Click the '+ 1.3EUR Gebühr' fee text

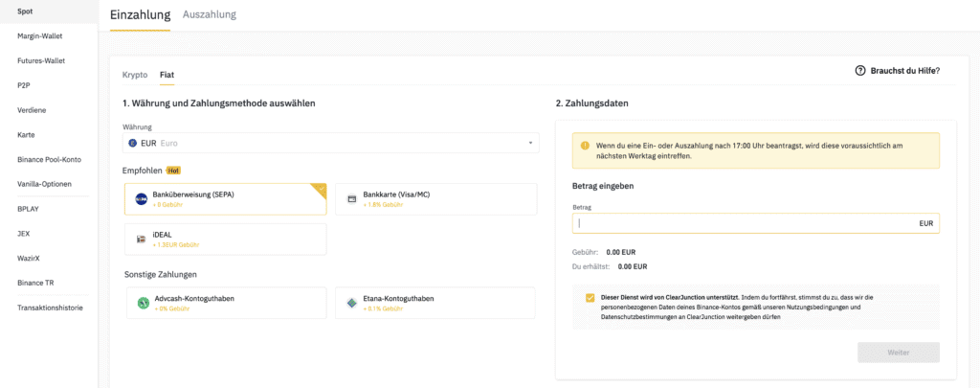tap(176, 244)
